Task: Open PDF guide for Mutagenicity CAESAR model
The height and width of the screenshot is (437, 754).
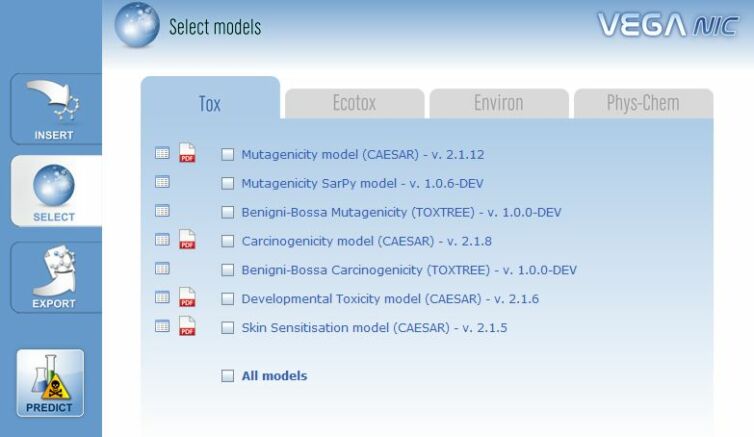Action: (187, 154)
